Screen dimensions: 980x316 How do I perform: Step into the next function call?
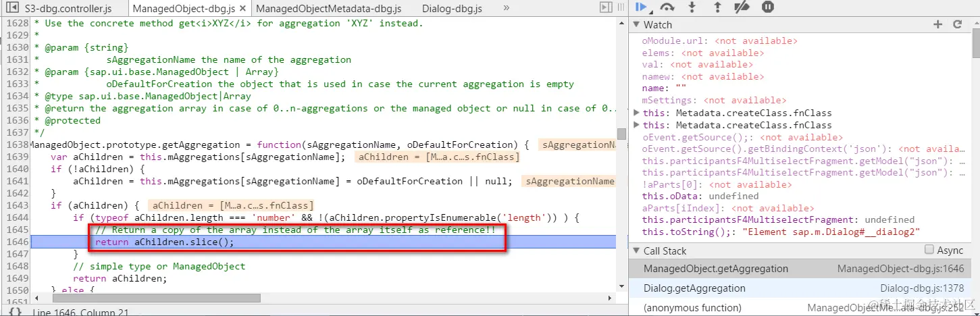pos(692,7)
